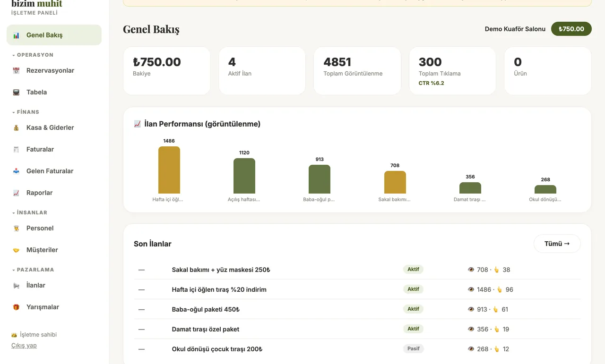Viewport: 605px width, 364px height.
Task: Log out using the Çıkış yap link
Action: 24,345
